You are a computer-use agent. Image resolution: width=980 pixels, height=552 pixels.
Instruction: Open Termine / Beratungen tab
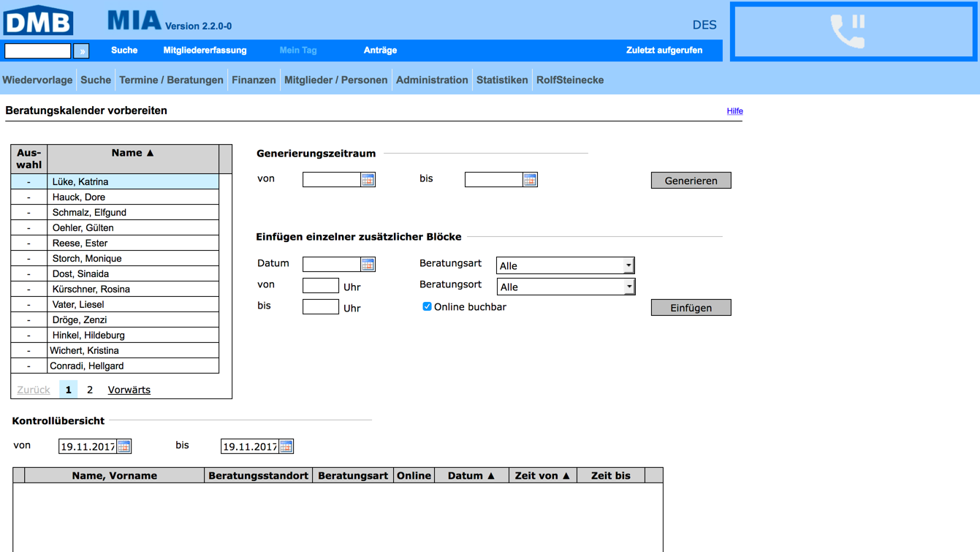point(171,80)
